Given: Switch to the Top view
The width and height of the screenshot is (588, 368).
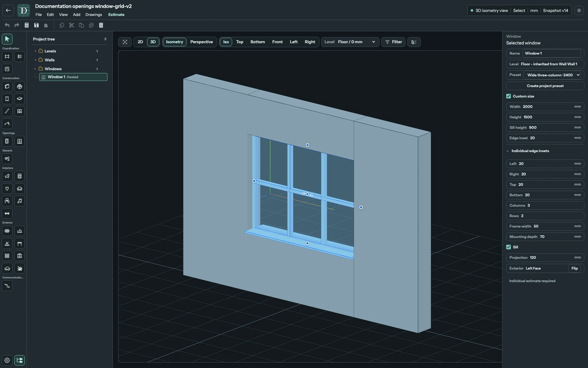Looking at the screenshot, I should pos(240,42).
